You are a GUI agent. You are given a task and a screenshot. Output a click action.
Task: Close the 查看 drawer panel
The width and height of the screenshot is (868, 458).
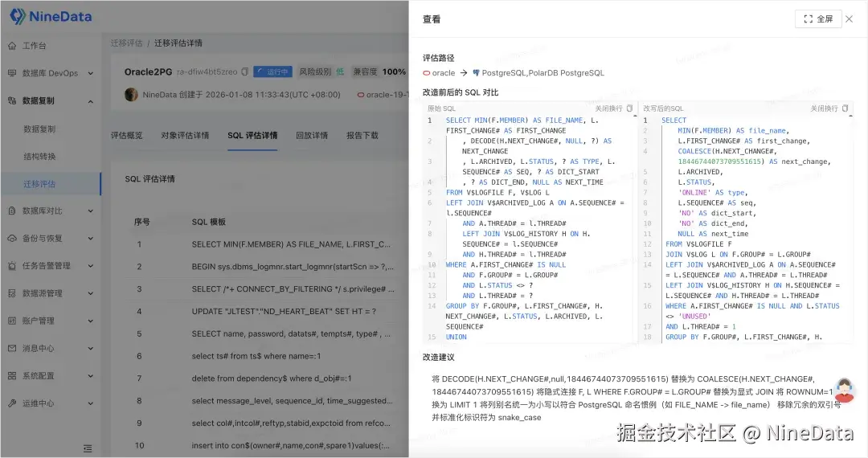tap(850, 18)
